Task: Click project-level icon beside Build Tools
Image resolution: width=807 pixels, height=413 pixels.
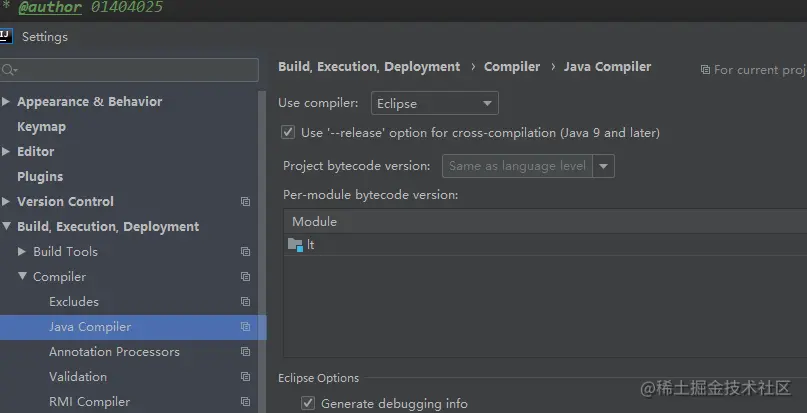Action: (245, 252)
